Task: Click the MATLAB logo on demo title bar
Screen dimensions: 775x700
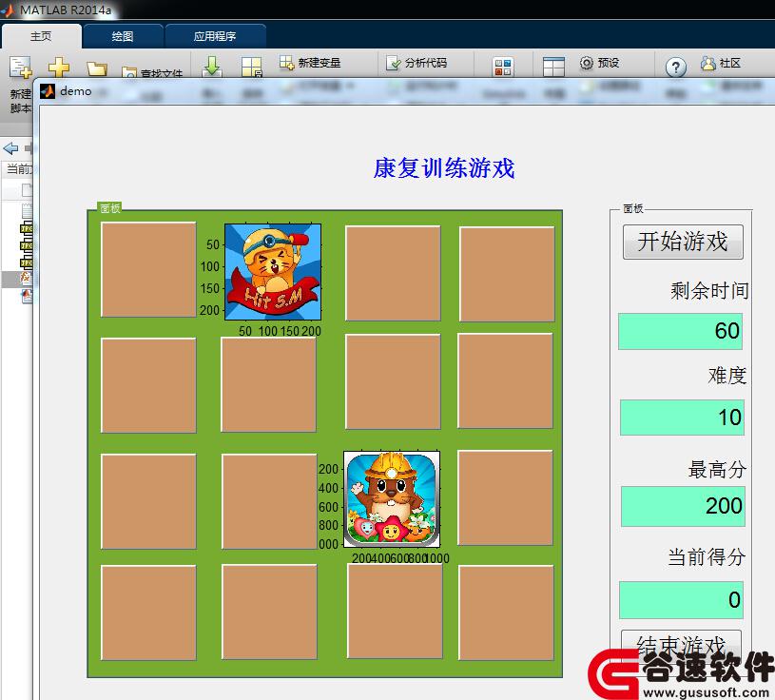Action: point(48,91)
